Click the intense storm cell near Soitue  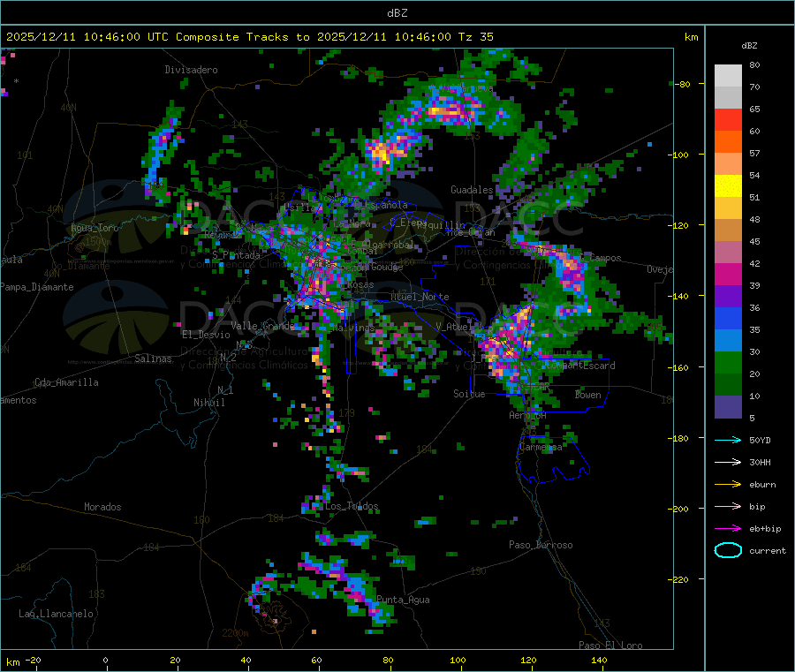tap(507, 344)
